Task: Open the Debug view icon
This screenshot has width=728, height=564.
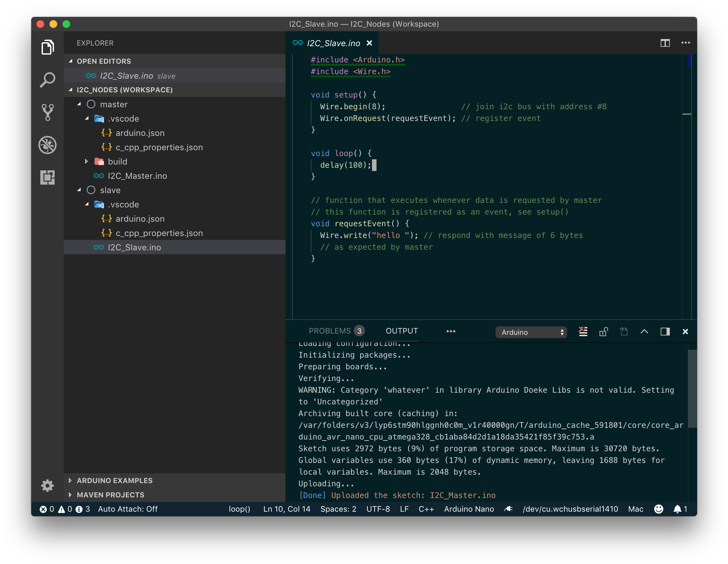Action: point(47,145)
